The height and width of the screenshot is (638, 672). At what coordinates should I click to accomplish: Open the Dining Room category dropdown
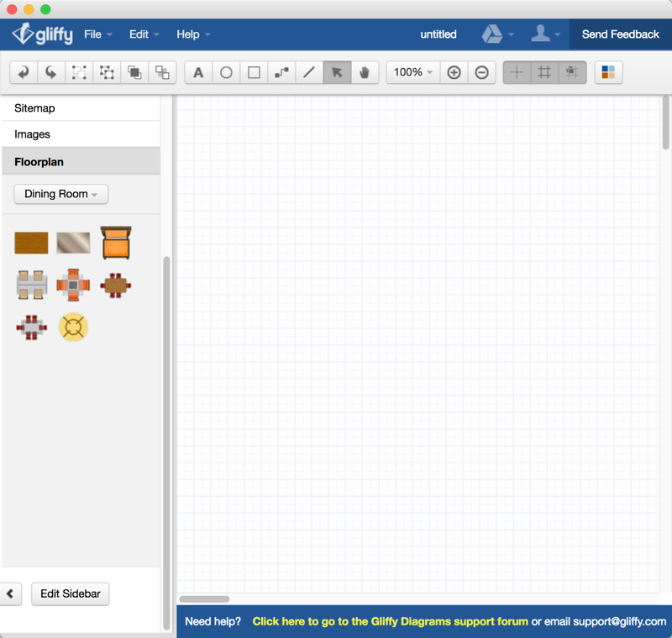60,194
